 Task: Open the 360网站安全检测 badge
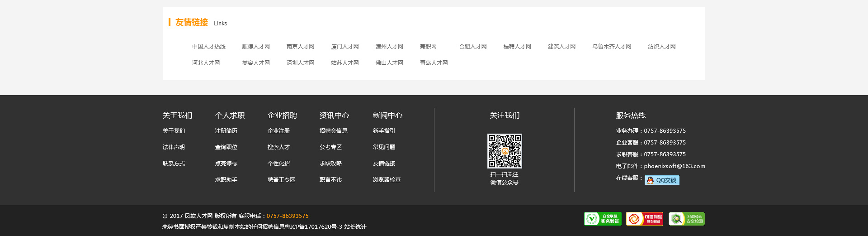point(687,219)
